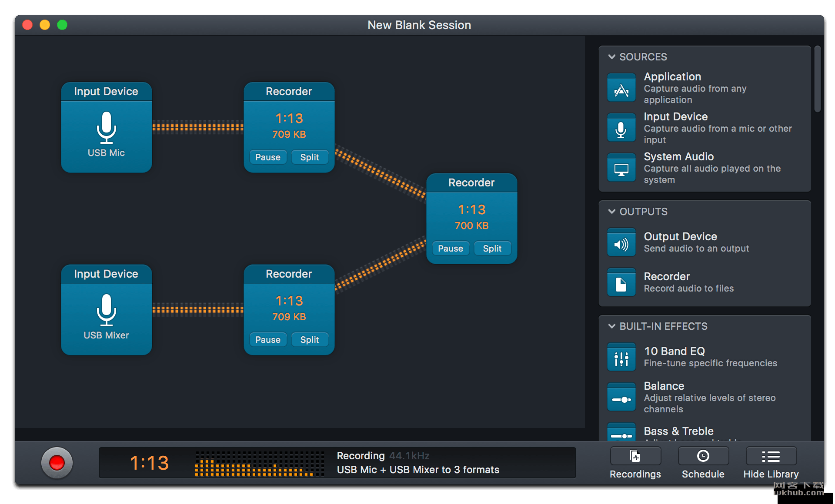Click the 1:13 timer in bottom status display
The width and height of the screenshot is (835, 504).
[x=149, y=463]
